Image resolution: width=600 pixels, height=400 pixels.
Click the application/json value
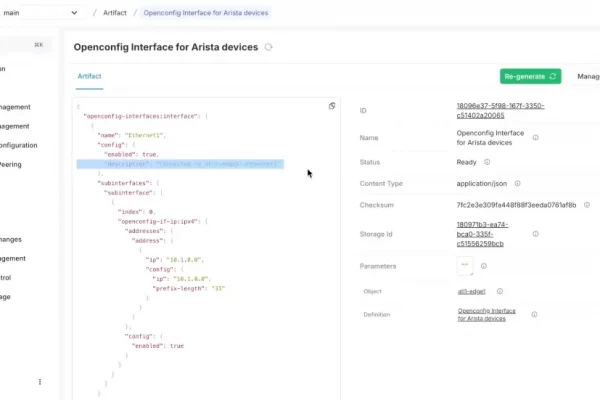click(x=481, y=183)
